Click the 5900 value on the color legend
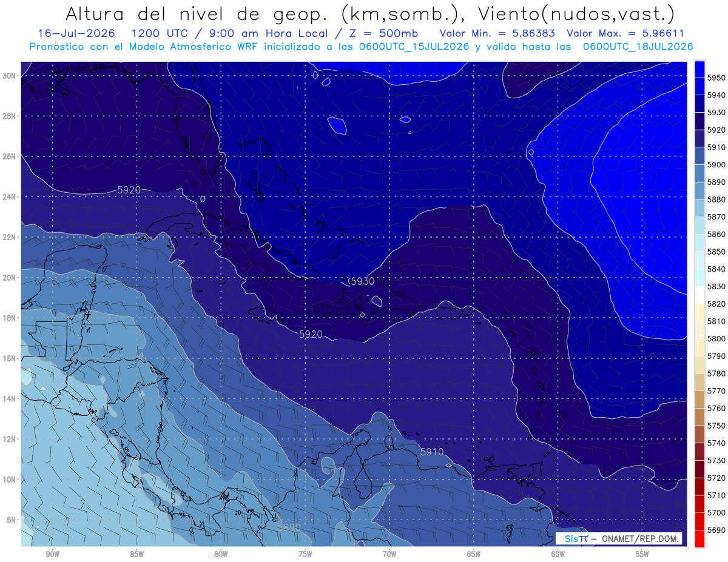 click(716, 165)
